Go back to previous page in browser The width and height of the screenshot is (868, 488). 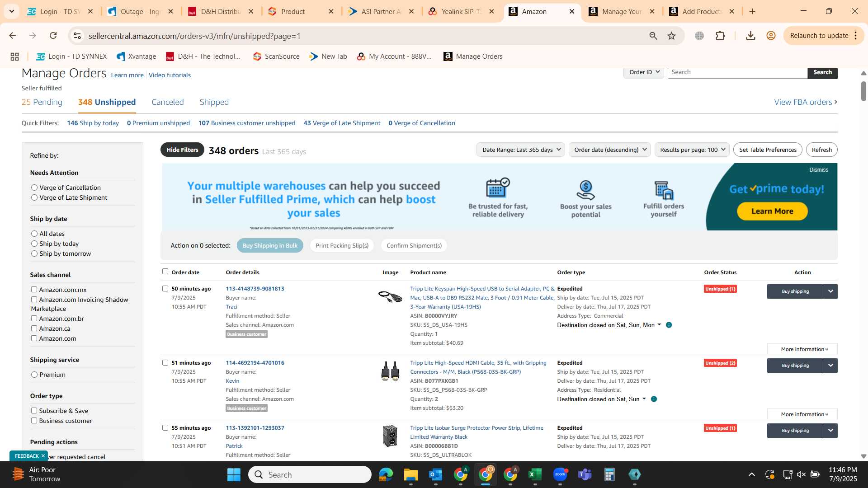point(13,36)
